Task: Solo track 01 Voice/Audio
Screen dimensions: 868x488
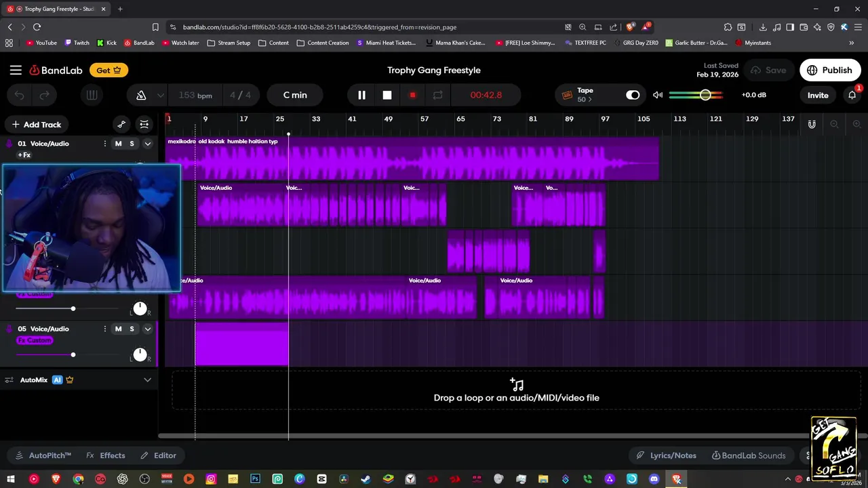Action: tap(132, 144)
